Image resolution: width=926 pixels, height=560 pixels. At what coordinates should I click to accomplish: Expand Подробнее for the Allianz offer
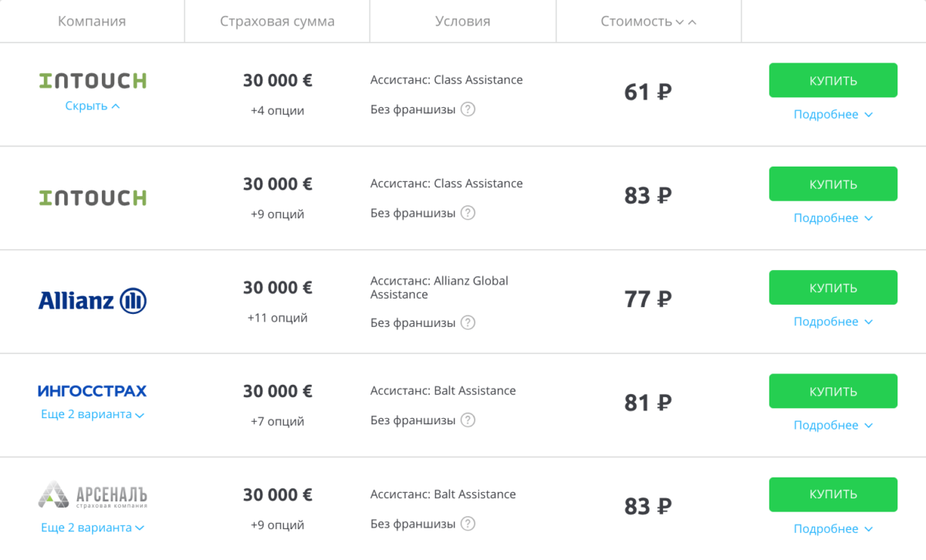tap(833, 322)
